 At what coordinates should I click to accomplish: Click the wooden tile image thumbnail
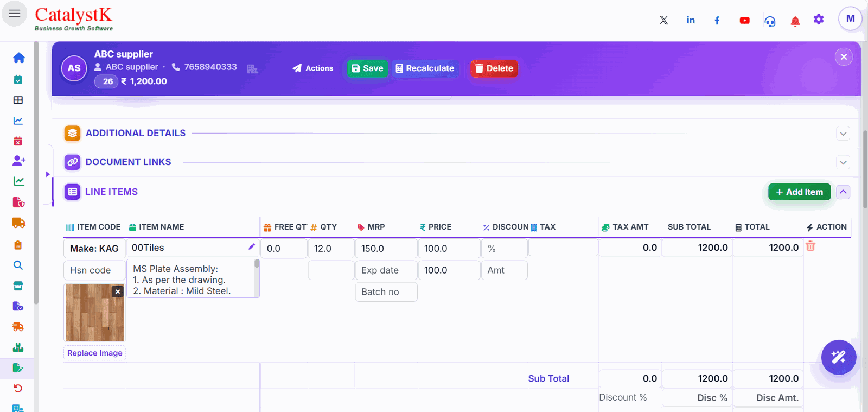click(x=95, y=313)
